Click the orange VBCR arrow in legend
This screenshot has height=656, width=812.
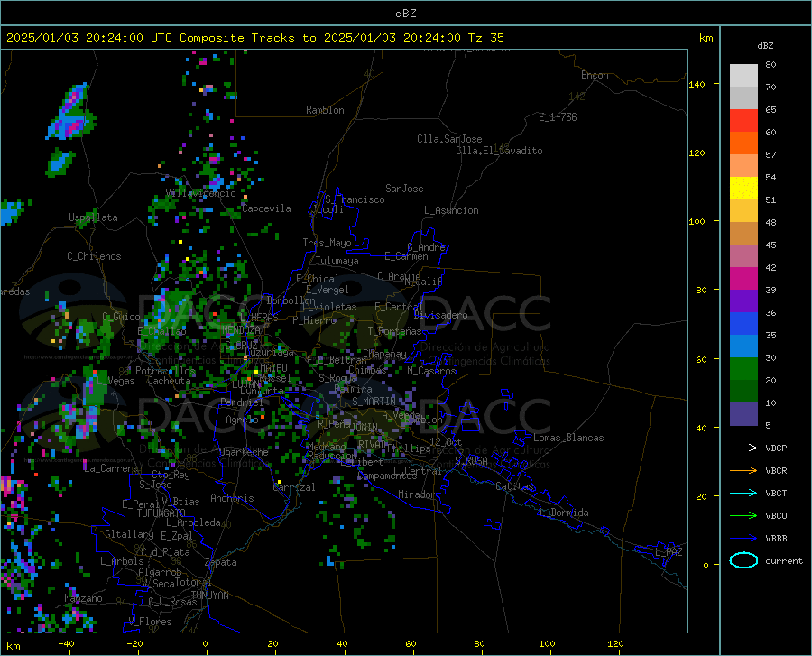(743, 471)
